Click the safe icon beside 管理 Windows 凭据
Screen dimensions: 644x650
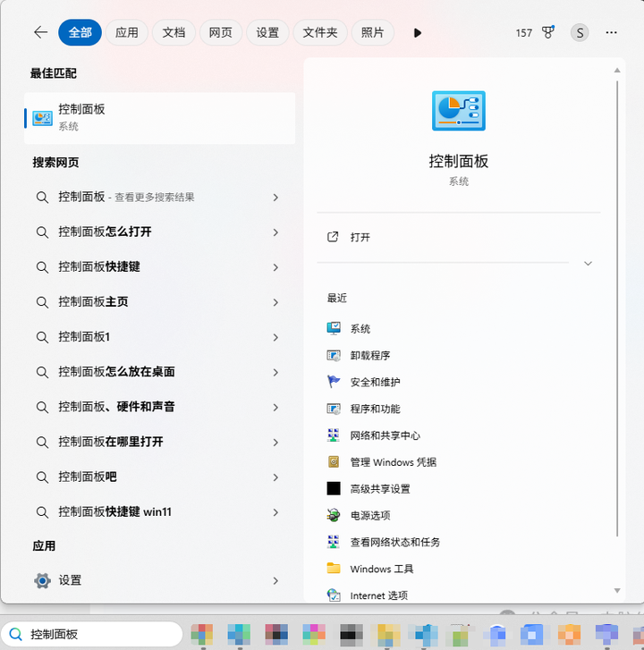point(334,462)
